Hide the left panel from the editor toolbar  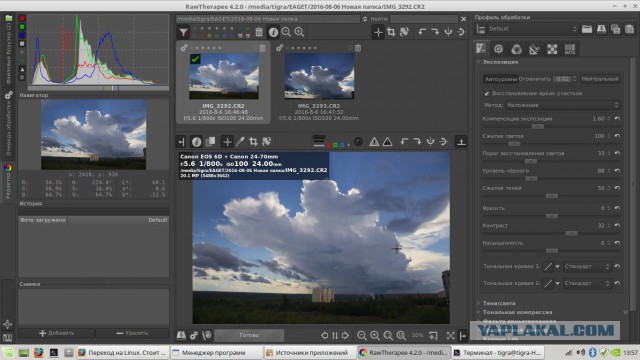(182, 142)
